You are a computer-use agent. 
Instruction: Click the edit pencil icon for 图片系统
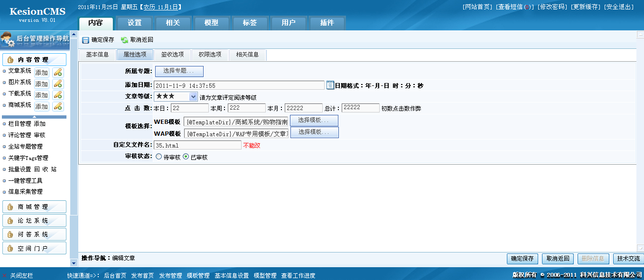coord(58,84)
